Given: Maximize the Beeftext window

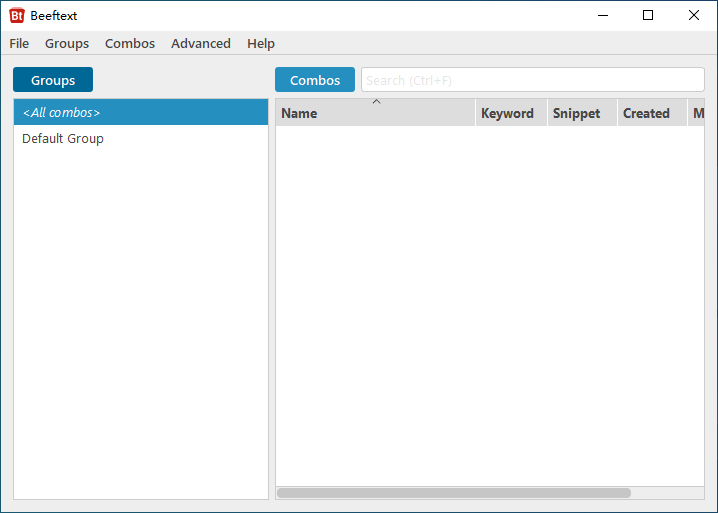Looking at the screenshot, I should (648, 15).
